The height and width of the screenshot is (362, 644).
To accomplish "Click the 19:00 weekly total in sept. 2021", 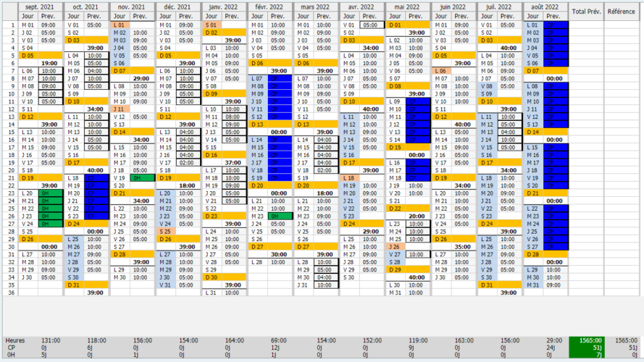I will click(49, 63).
